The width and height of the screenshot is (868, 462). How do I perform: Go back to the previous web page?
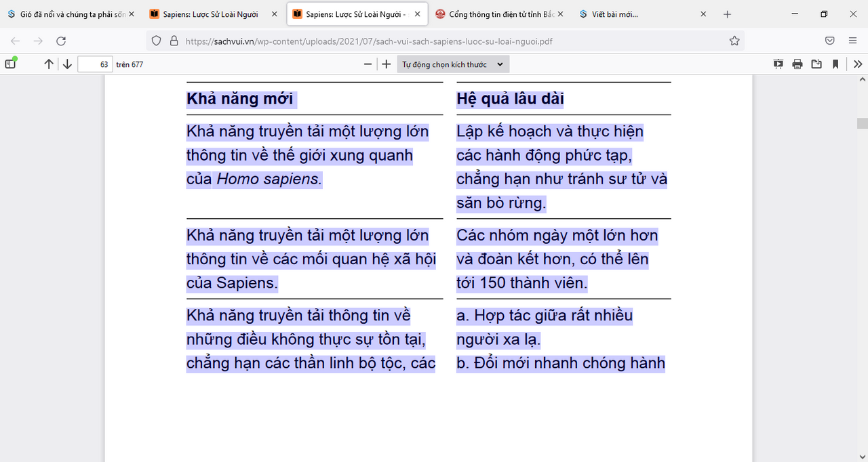[15, 41]
